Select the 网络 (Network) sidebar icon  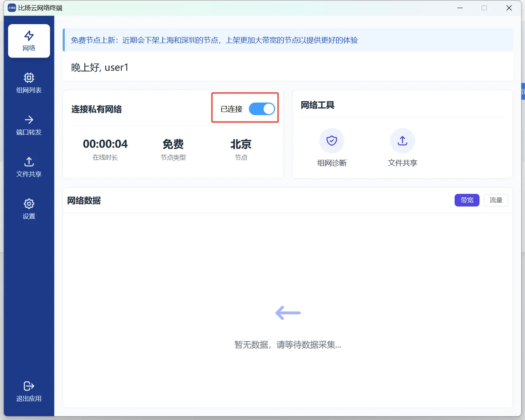(x=29, y=40)
